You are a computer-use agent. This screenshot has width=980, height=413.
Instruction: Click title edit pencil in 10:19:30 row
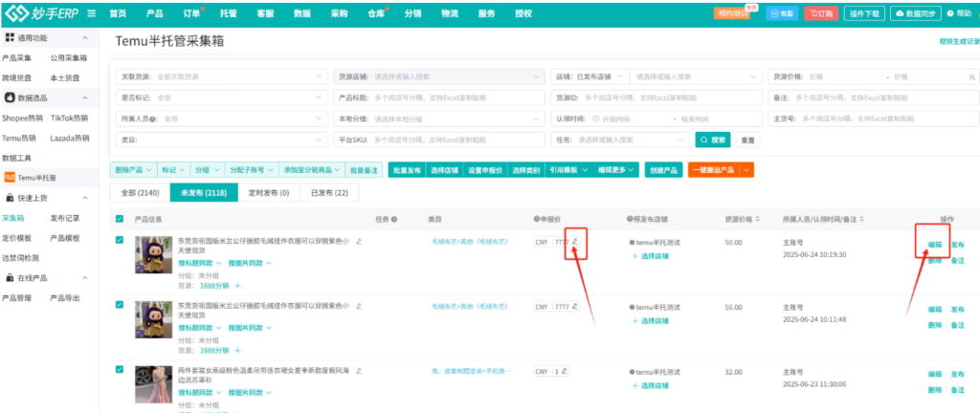360,241
